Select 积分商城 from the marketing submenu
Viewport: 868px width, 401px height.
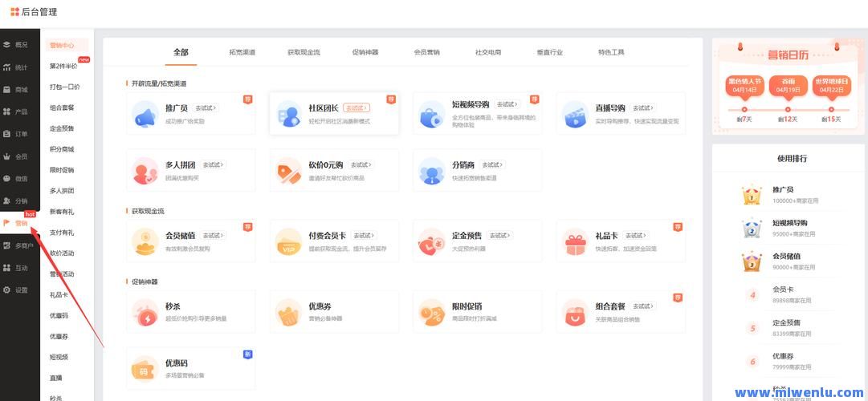click(62, 149)
